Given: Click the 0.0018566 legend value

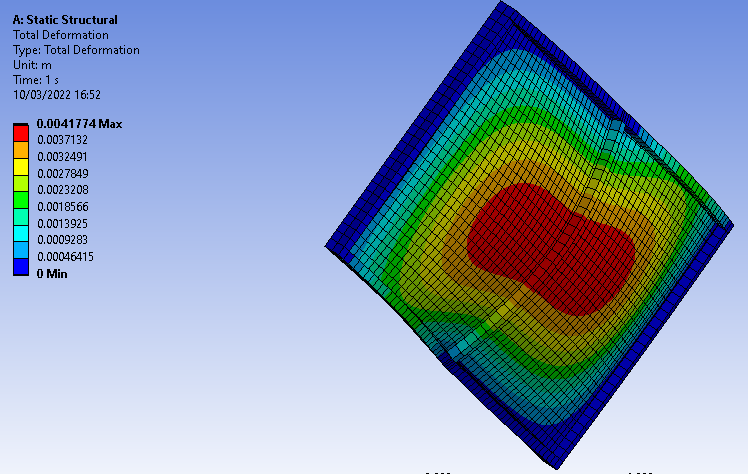Looking at the screenshot, I should (x=63, y=207).
